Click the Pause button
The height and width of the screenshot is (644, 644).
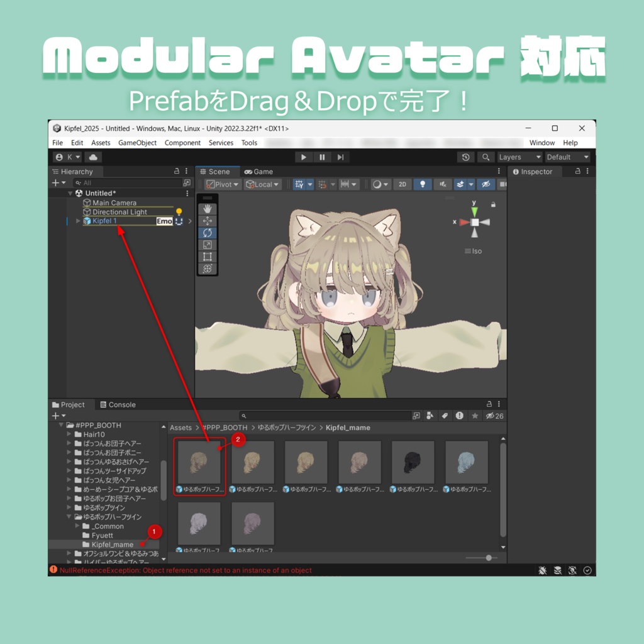click(x=322, y=157)
